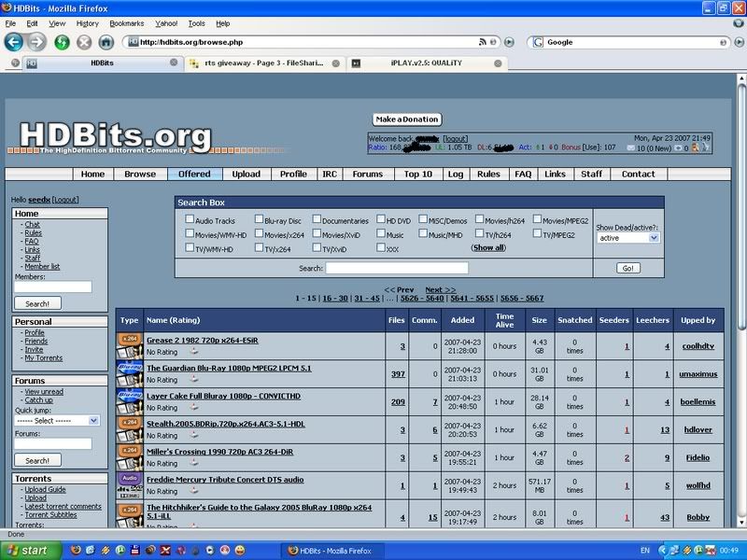Open the Show Dead/active dropdown
The height and width of the screenshot is (560, 747).
[x=627, y=238]
